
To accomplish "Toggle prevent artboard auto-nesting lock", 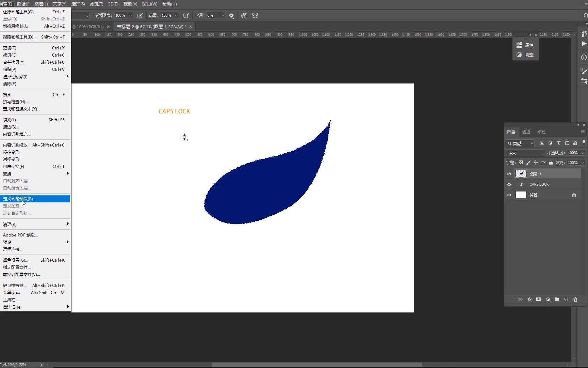I will coord(543,163).
